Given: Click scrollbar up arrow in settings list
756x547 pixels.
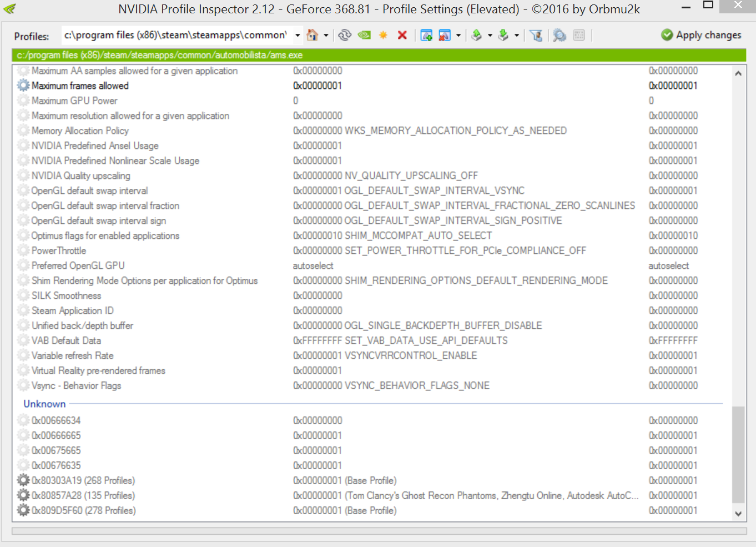Looking at the screenshot, I should 738,73.
